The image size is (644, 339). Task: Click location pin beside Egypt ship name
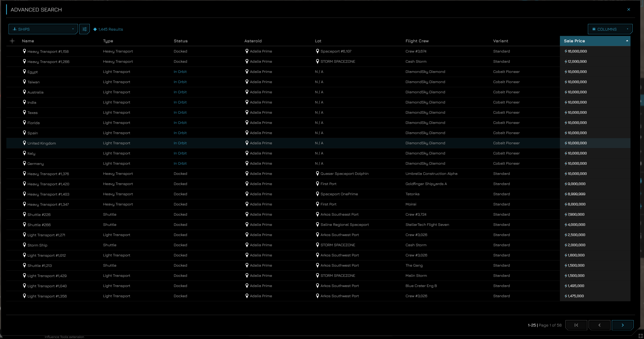pos(24,72)
